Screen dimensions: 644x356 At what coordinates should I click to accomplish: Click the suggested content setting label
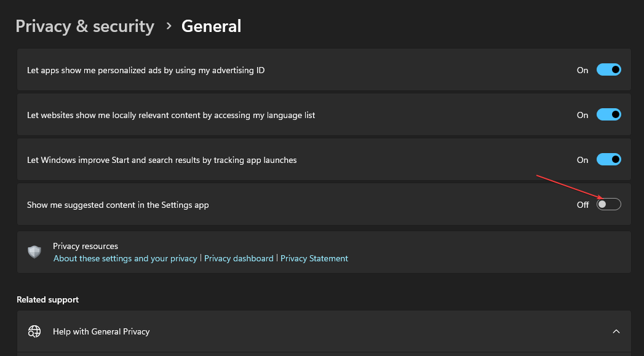pyautogui.click(x=118, y=205)
